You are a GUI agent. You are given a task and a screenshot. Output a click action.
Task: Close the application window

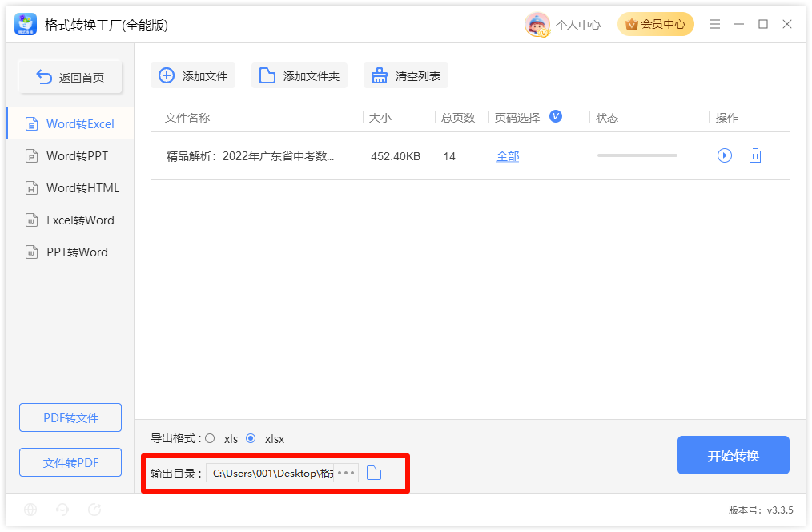click(x=787, y=24)
